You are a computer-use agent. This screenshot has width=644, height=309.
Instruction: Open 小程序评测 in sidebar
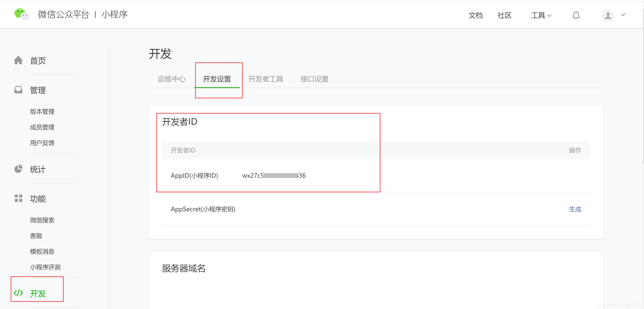point(45,268)
